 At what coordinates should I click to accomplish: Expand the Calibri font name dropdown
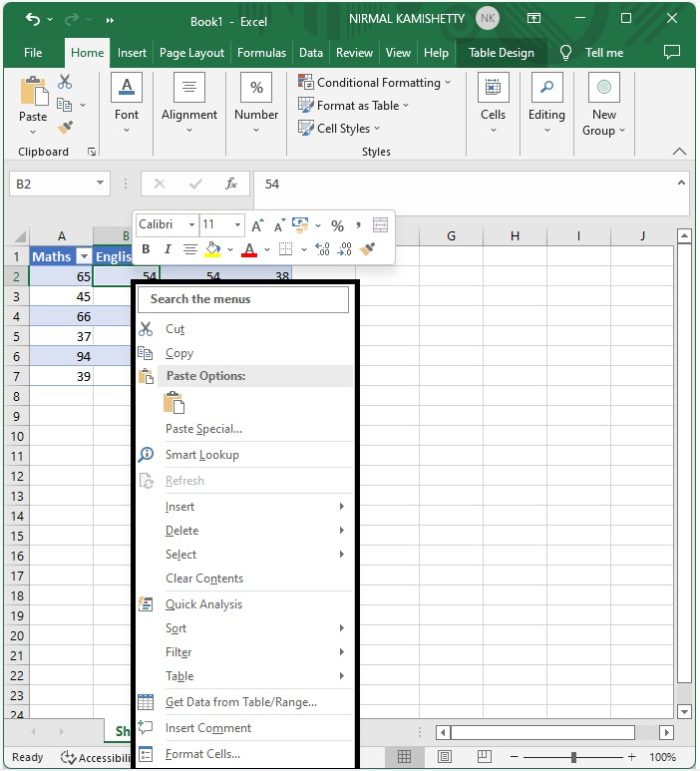(192, 225)
